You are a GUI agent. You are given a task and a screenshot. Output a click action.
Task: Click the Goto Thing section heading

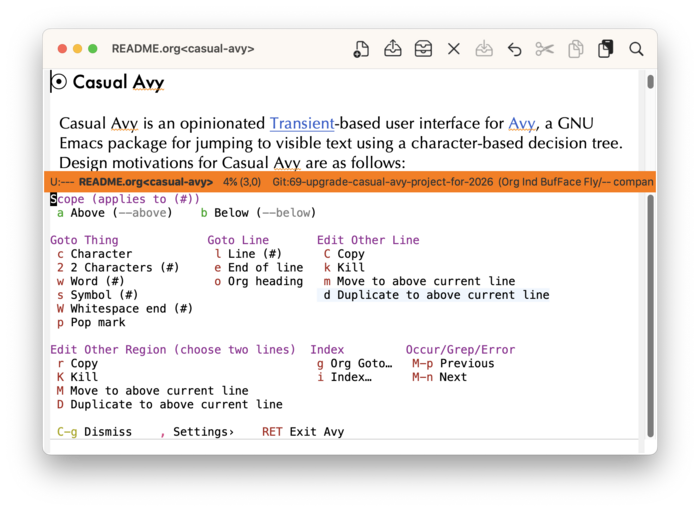tap(84, 240)
